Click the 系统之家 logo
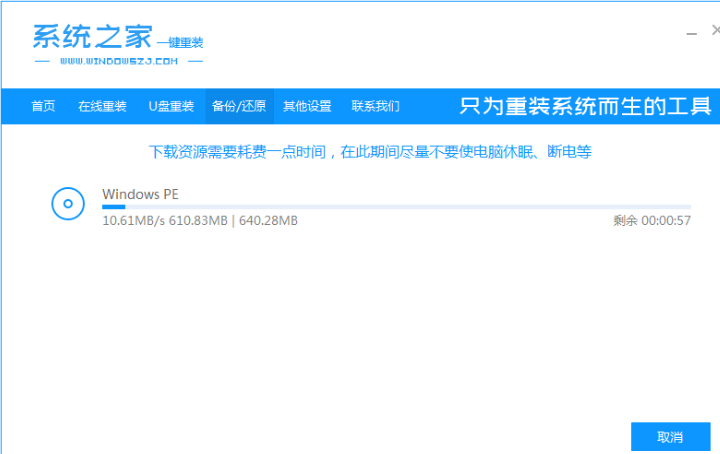This screenshot has height=454, width=720. coord(92,38)
